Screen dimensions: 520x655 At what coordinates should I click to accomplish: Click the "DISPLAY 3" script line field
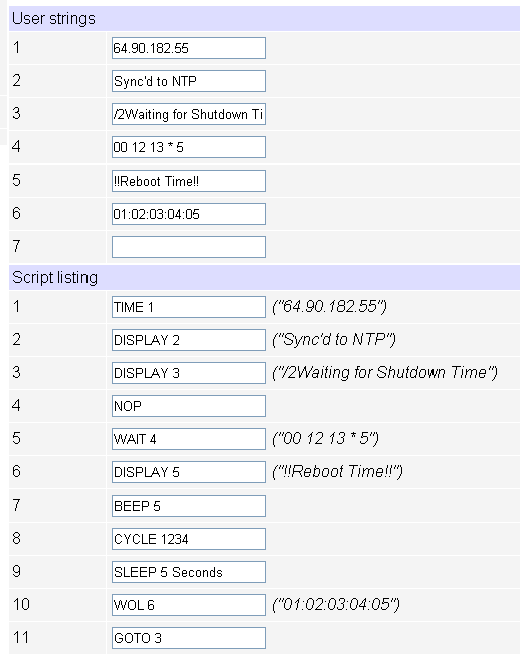(x=189, y=373)
